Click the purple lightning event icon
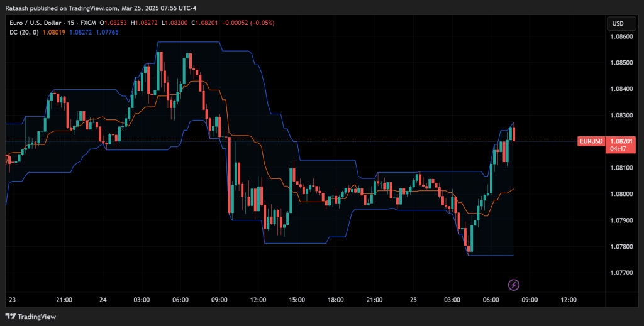This screenshot has height=326, width=644. [x=514, y=285]
